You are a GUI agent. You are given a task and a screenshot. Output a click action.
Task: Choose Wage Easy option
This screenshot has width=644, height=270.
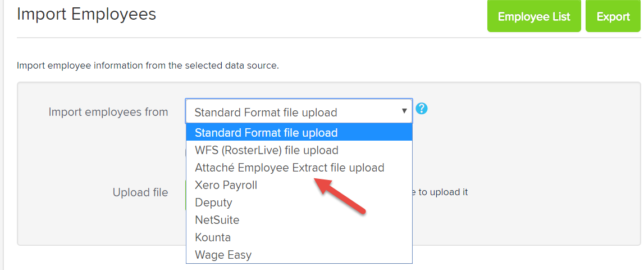tap(299, 255)
